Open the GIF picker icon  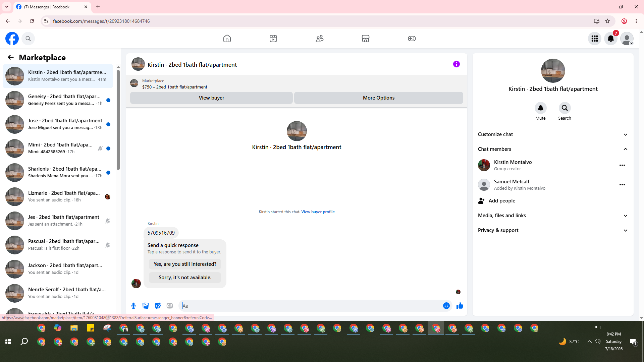pyautogui.click(x=170, y=306)
